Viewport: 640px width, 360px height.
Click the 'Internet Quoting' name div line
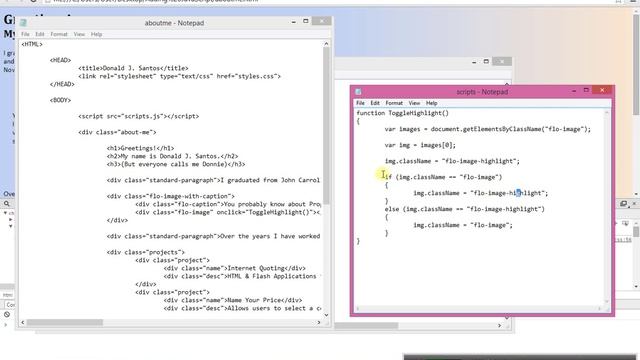235,268
